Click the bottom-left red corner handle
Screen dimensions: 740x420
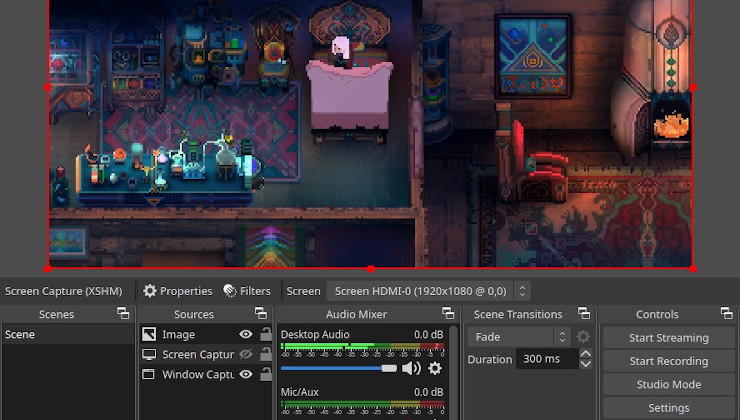coord(48,269)
